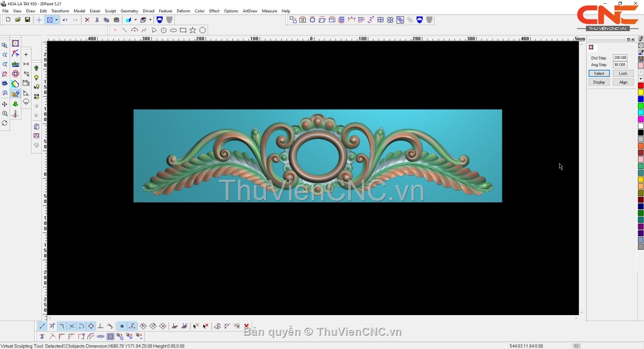
Task: Pick the rectangle shape drawing tool
Action: click(183, 30)
